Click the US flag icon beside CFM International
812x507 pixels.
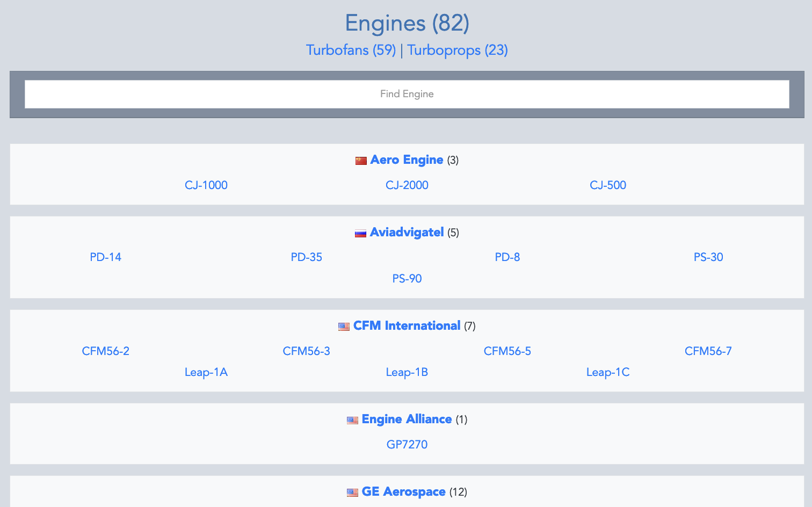[x=344, y=325]
